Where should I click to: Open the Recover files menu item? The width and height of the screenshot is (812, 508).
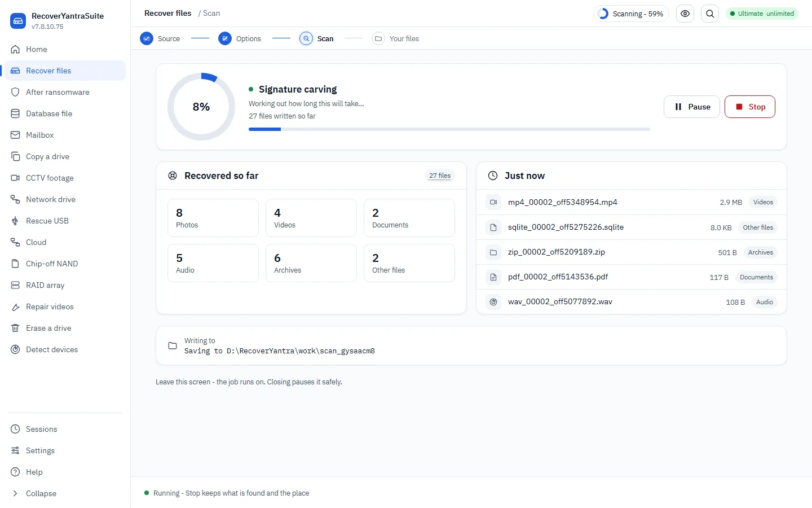(65, 71)
